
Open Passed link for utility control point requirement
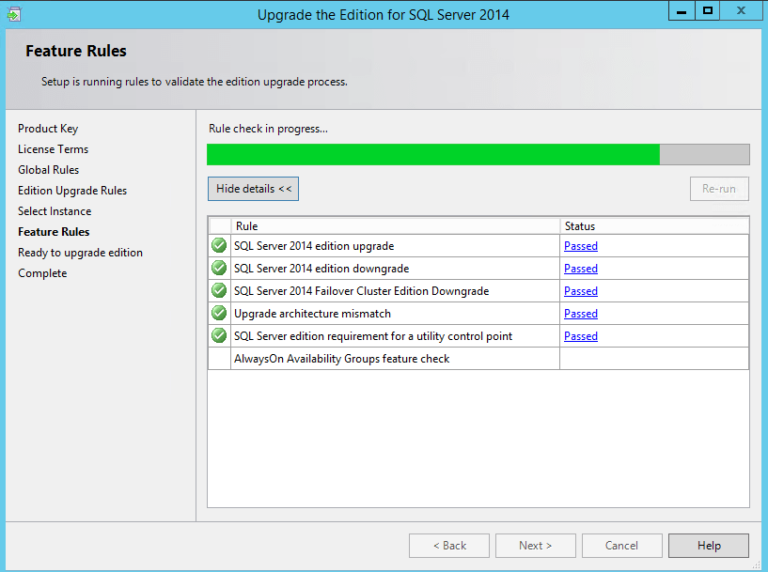(x=581, y=336)
